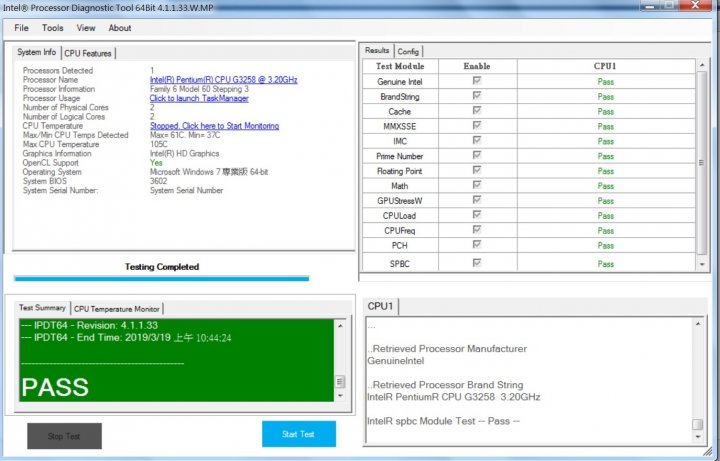
Task: Click the Enable column header
Action: coord(477,66)
